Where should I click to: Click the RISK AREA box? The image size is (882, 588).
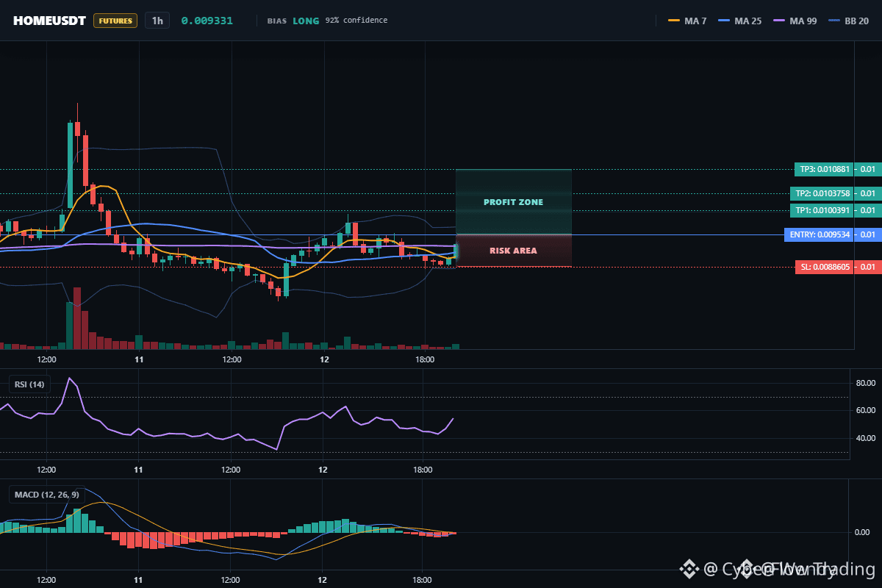[x=514, y=251]
